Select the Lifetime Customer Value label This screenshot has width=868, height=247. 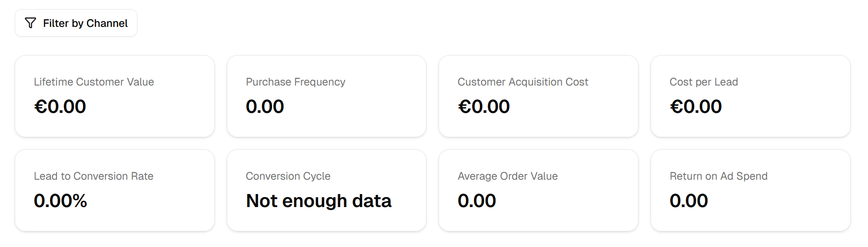point(94,82)
